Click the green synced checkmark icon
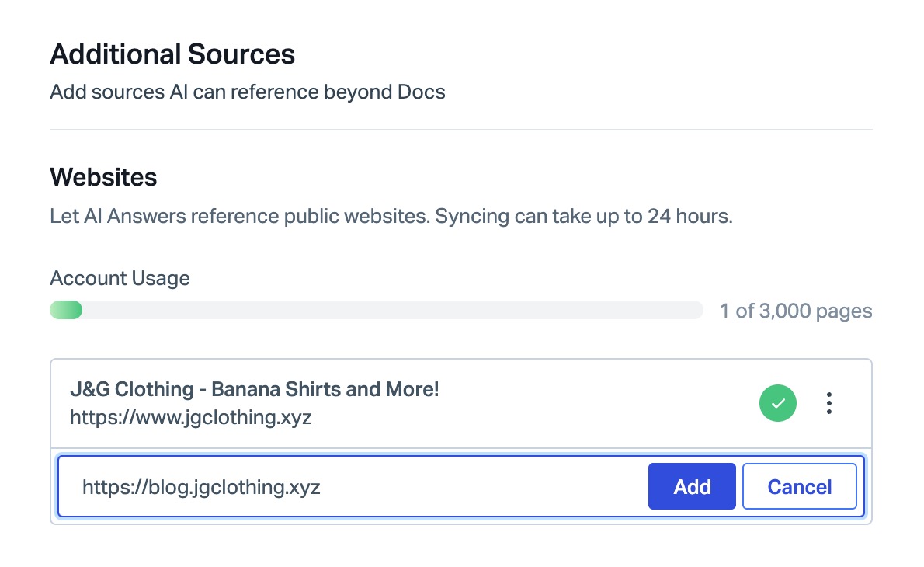The height and width of the screenshot is (567, 924). coord(778,403)
